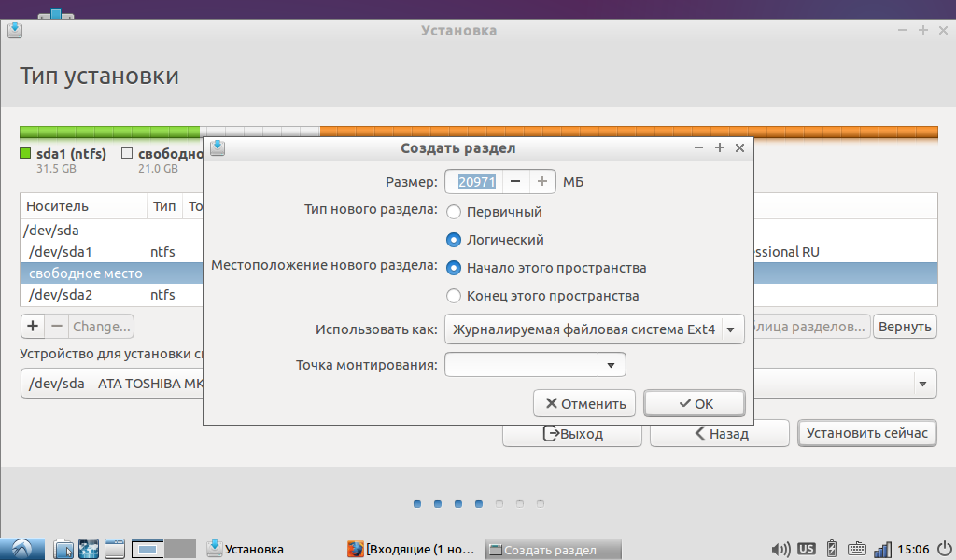This screenshot has width=956, height=560.
Task: Click the US keyboard layout indicator
Action: tap(806, 549)
